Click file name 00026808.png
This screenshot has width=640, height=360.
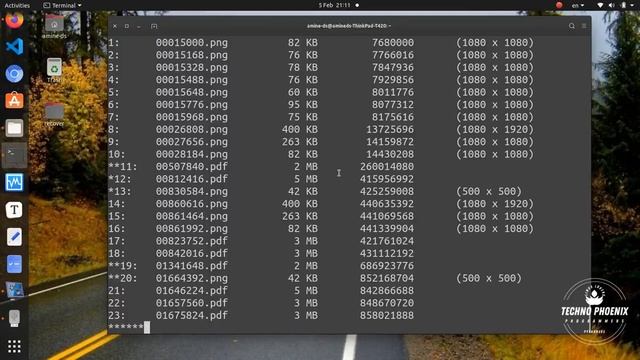click(x=191, y=129)
